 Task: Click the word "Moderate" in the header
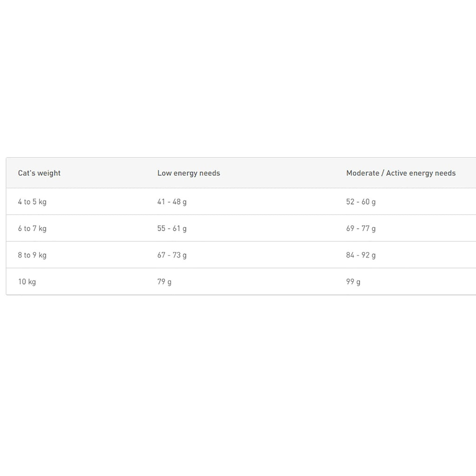(363, 173)
